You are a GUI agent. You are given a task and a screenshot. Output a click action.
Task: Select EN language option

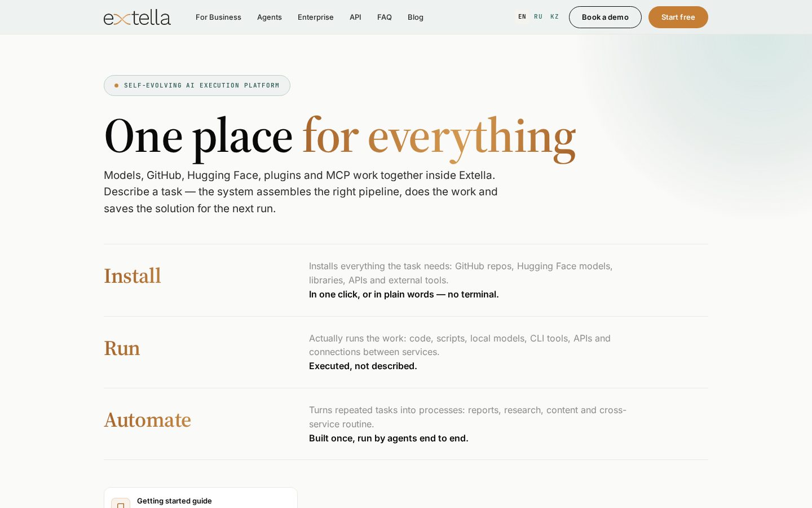tap(522, 17)
